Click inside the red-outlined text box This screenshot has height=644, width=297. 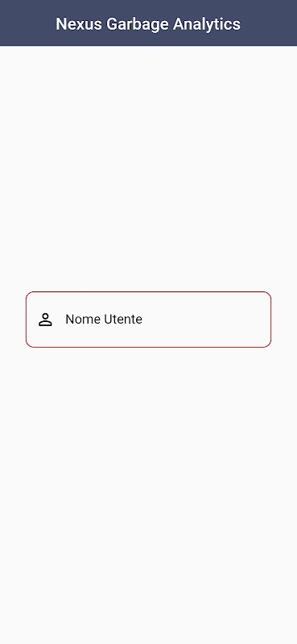148,320
